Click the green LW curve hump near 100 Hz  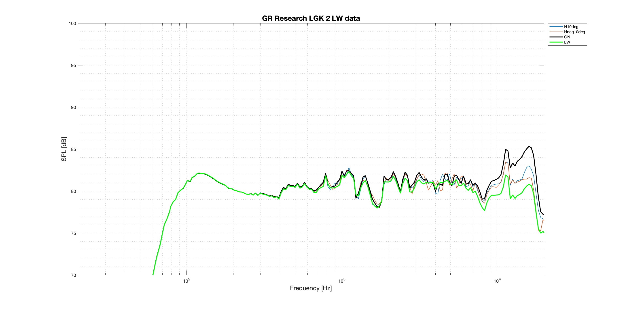tap(199, 173)
